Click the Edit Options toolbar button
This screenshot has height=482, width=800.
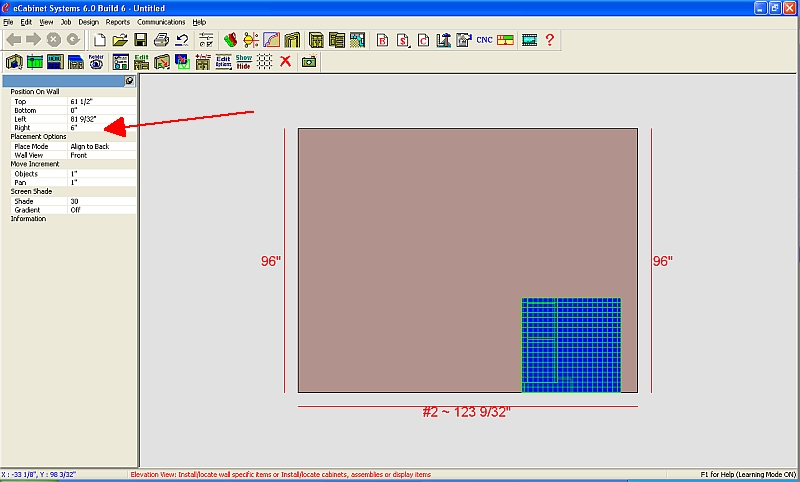(223, 61)
